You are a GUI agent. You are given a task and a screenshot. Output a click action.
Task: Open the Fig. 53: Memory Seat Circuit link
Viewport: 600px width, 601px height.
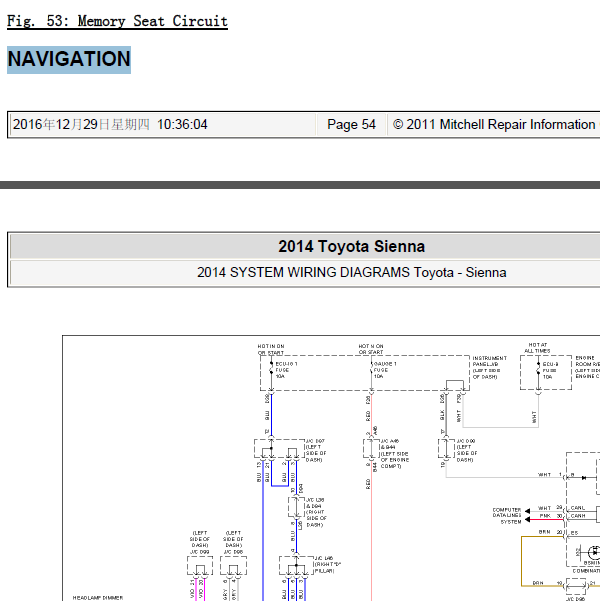pyautogui.click(x=117, y=21)
